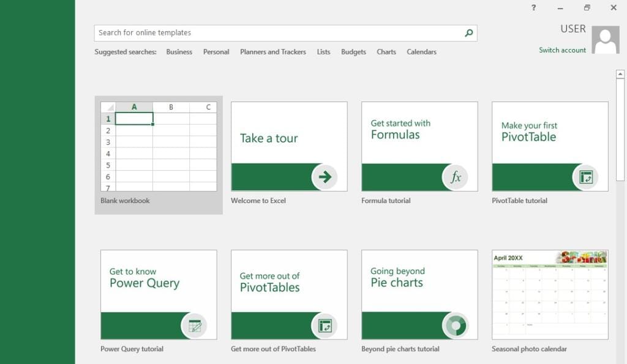Click the Switch account link
627x364 pixels.
(x=562, y=50)
